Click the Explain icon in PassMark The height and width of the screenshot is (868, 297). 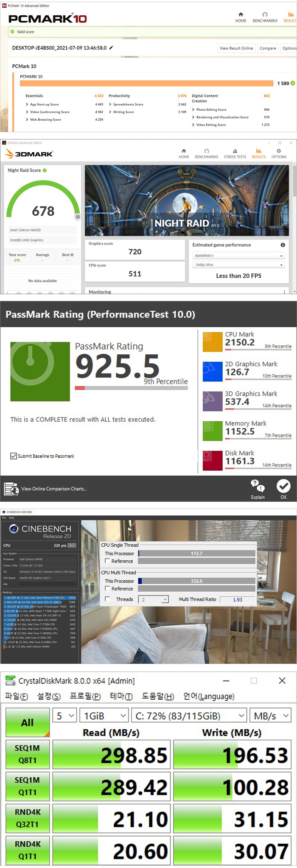click(x=258, y=486)
